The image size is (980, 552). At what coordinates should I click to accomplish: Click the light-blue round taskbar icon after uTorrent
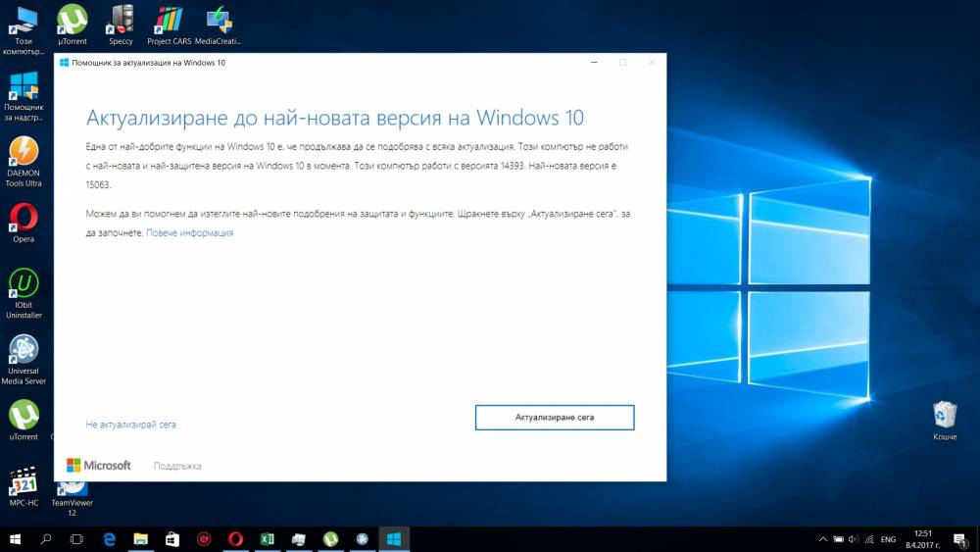coord(362,539)
